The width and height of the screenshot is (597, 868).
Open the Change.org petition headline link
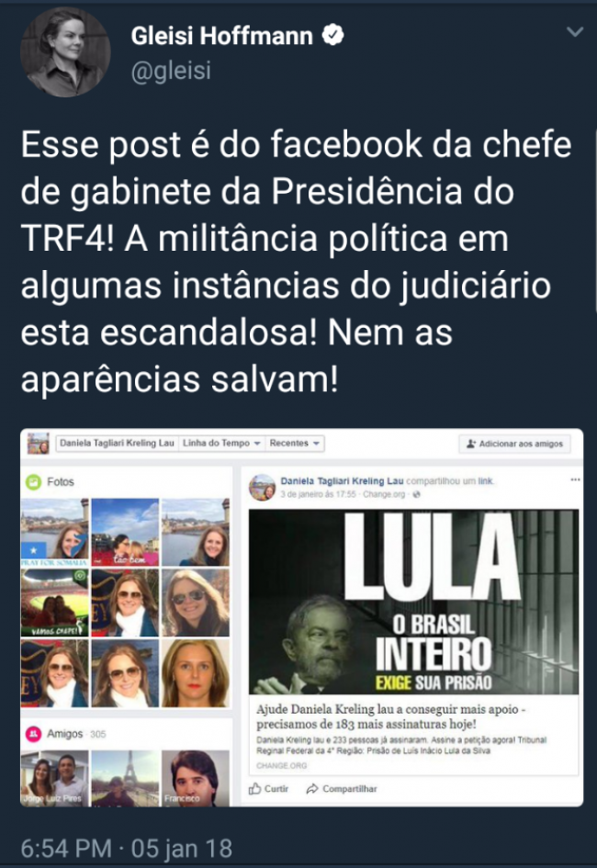pos(390,716)
